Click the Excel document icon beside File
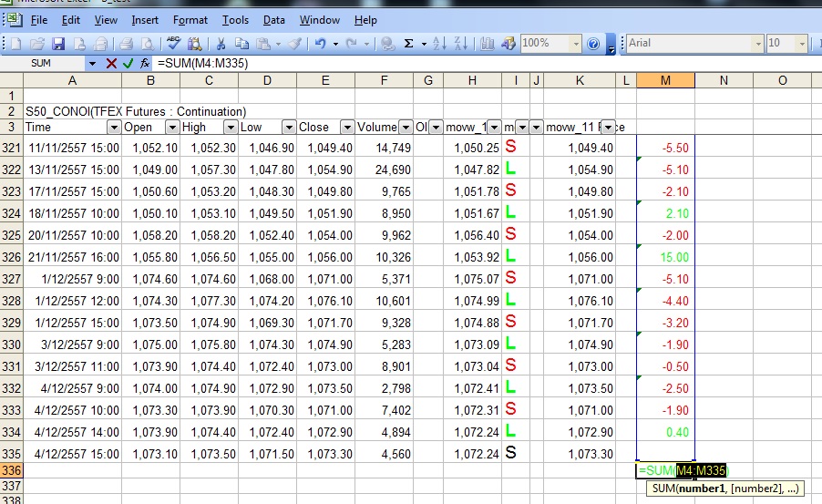822x504 pixels. click(15, 20)
